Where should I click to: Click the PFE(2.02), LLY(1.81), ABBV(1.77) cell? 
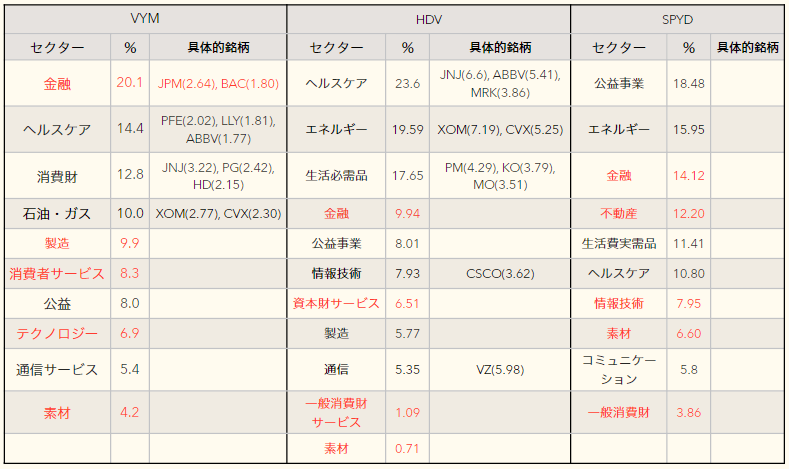(x=218, y=129)
